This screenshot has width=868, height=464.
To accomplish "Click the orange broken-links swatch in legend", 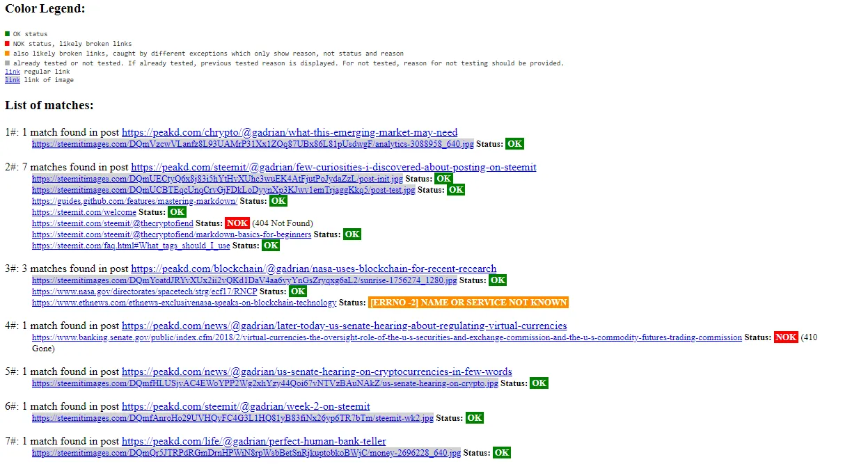I will 8,53.
